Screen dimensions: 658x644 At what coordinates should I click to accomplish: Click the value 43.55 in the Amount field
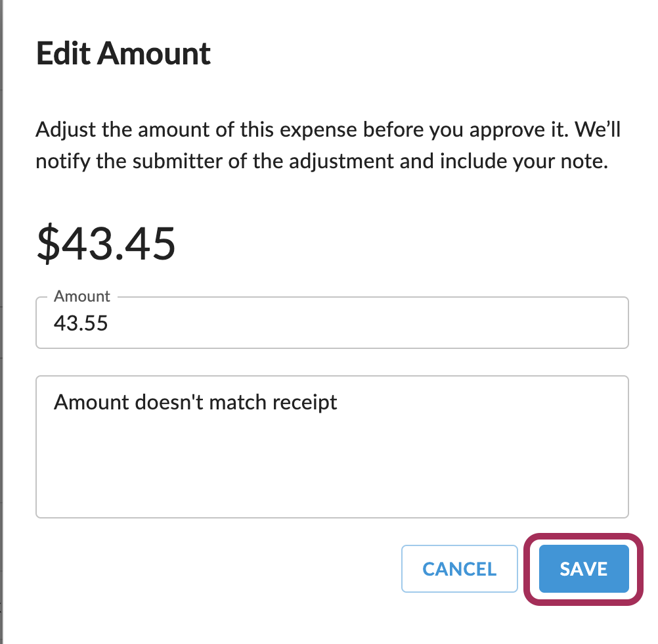tap(81, 323)
